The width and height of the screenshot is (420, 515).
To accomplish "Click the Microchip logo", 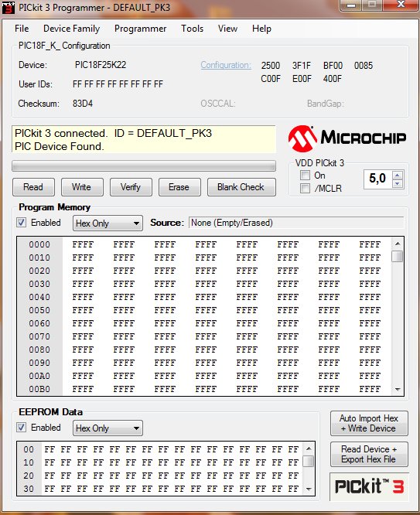I will click(347, 138).
